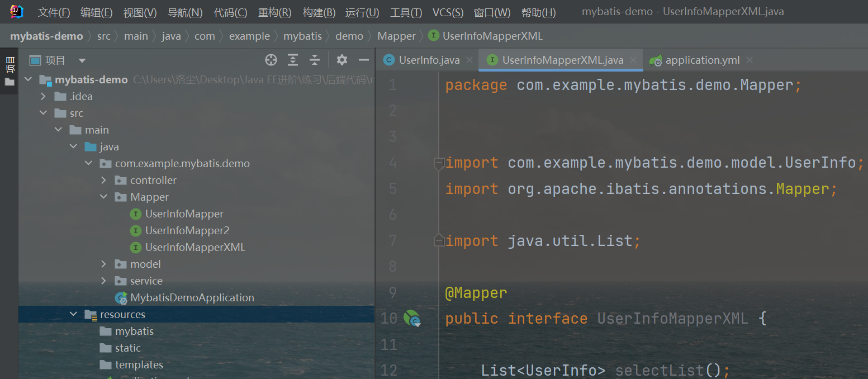Click the resources folder icon
Image resolution: width=868 pixels, height=379 pixels.
pos(91,315)
